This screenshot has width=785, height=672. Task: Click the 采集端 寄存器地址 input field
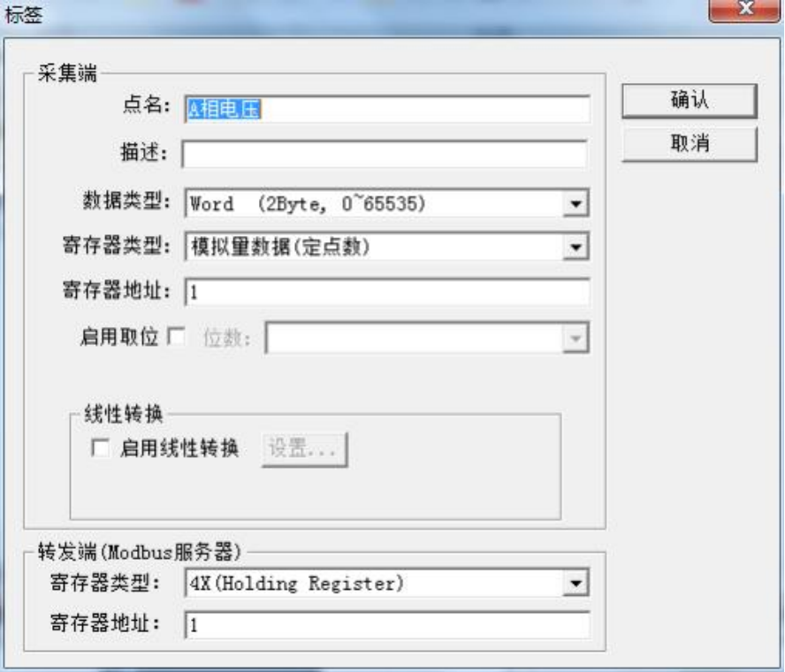click(x=387, y=292)
